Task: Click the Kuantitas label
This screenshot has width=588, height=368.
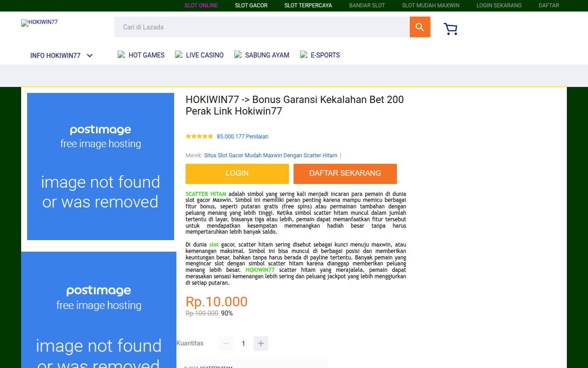Action: pyautogui.click(x=190, y=343)
